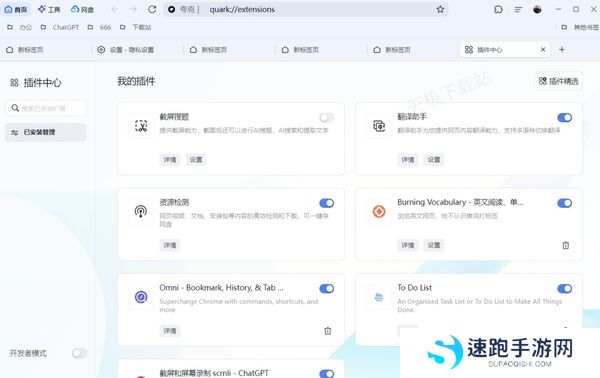Image resolution: width=600 pixels, height=378 pixels.
Task: Delete the Omni plugin via trash icon
Action: 328,331
